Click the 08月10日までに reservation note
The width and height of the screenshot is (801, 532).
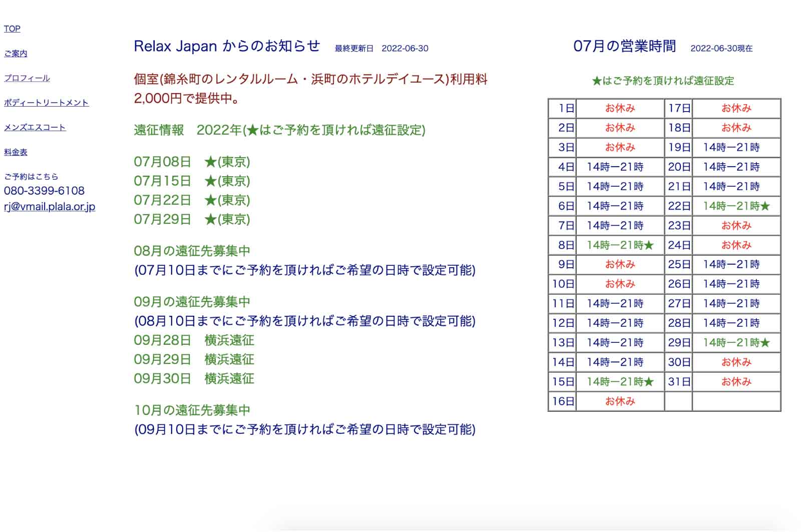coord(305,321)
